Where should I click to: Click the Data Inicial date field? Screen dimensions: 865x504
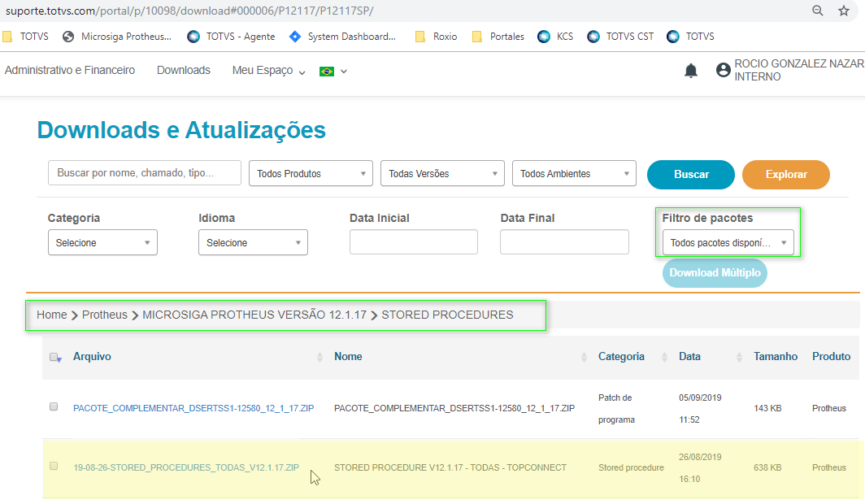coord(414,242)
